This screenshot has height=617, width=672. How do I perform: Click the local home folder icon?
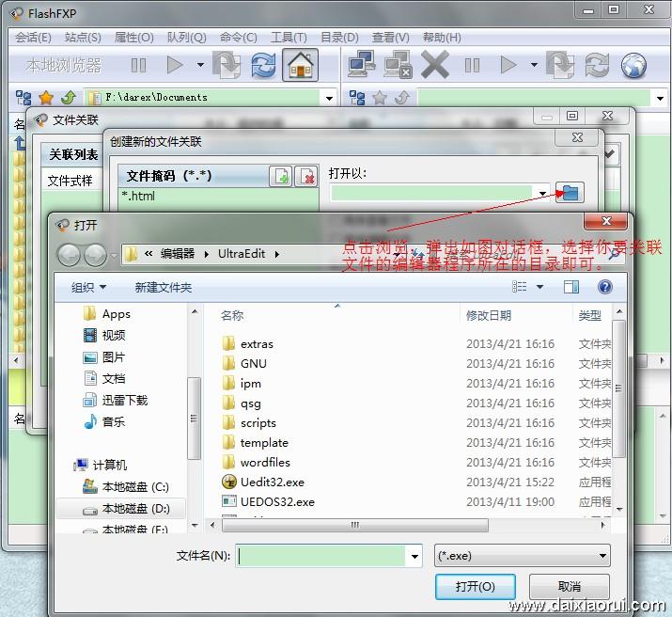tap(300, 65)
